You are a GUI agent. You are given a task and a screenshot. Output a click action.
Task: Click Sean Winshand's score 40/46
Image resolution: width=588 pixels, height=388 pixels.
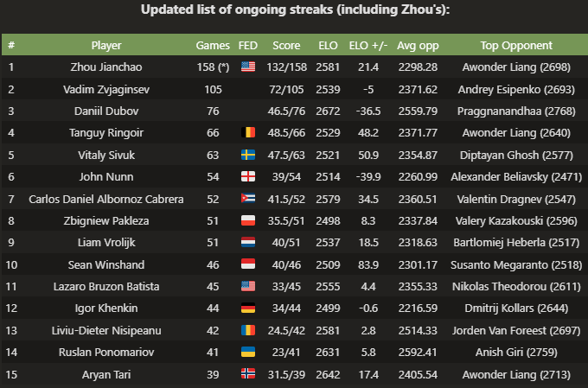point(286,266)
